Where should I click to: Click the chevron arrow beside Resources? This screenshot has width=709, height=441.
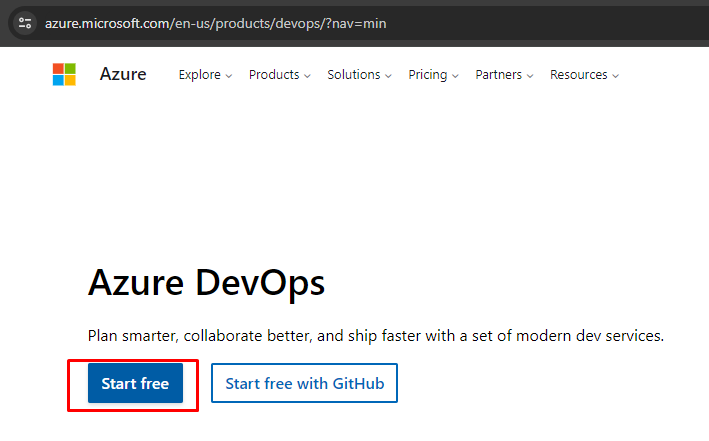[616, 76]
